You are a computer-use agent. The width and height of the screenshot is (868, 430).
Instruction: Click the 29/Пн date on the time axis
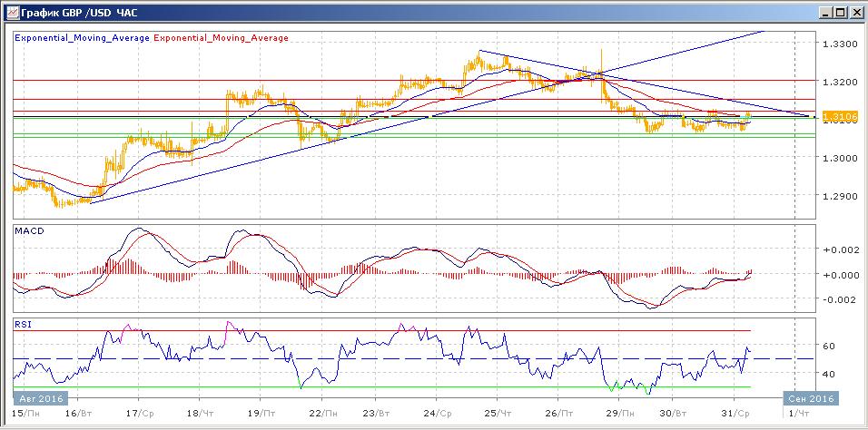point(618,414)
